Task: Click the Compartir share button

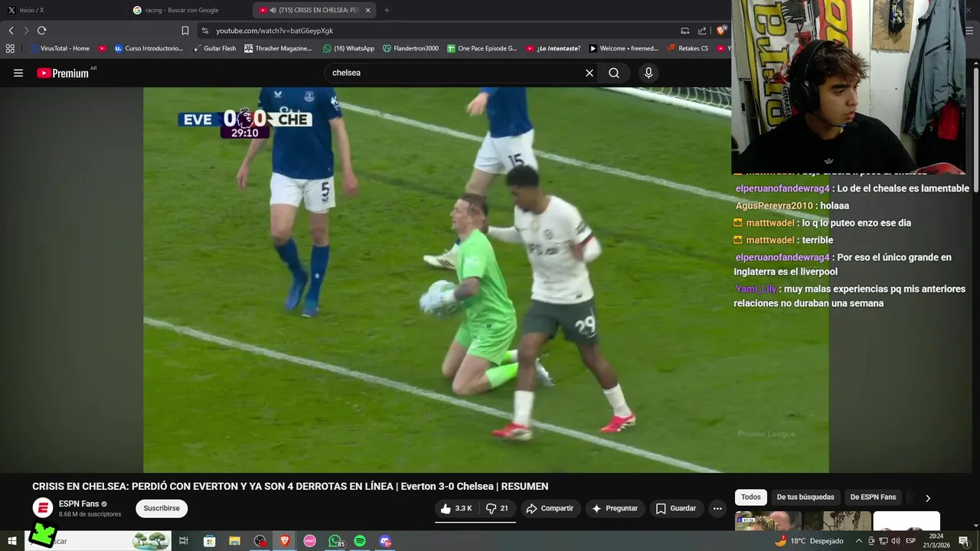Action: [550, 508]
